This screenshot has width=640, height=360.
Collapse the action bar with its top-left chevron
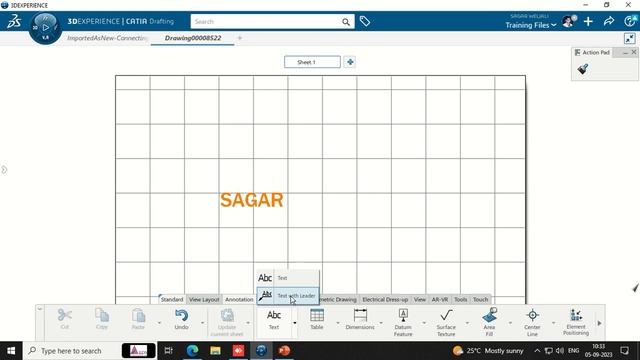pos(40,309)
